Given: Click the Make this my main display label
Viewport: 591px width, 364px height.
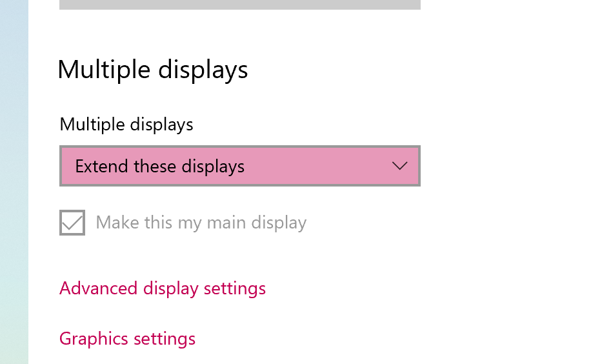Looking at the screenshot, I should click(201, 223).
